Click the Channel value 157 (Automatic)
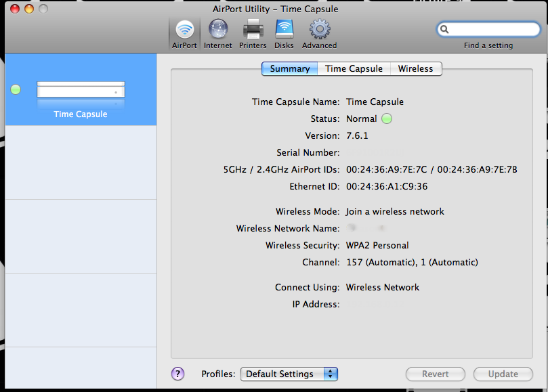548x392 pixels. pos(381,263)
